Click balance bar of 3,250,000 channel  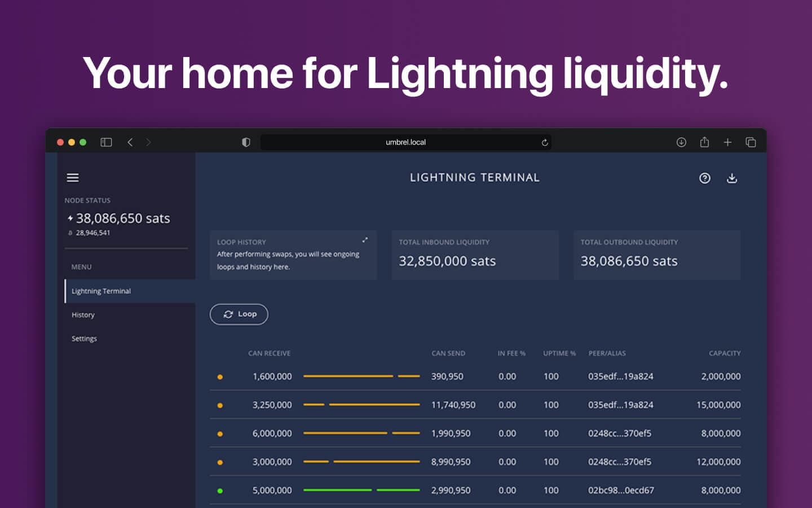[x=361, y=405]
